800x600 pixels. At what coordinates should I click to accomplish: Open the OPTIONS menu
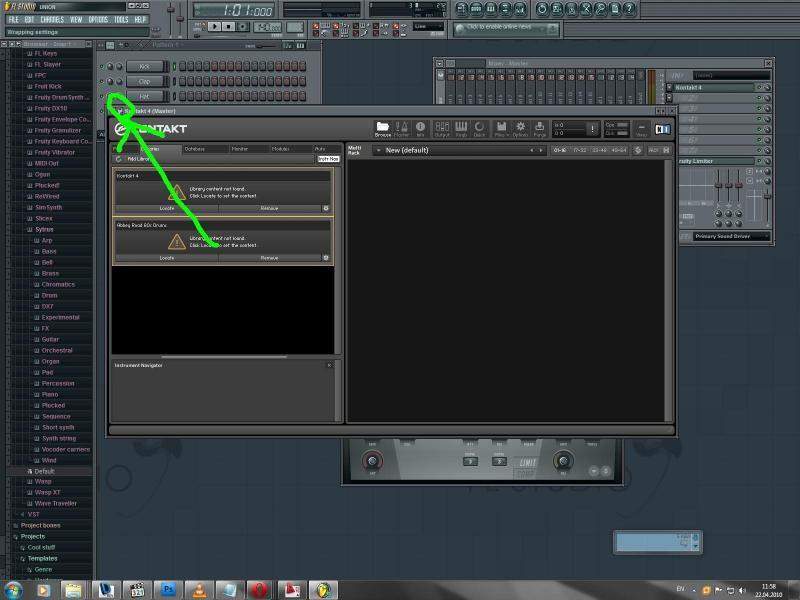pyautogui.click(x=98, y=19)
